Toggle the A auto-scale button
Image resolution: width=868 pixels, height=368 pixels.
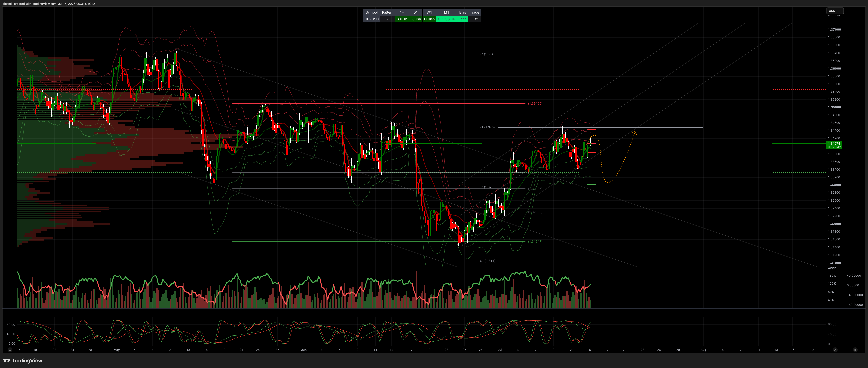coord(835,350)
